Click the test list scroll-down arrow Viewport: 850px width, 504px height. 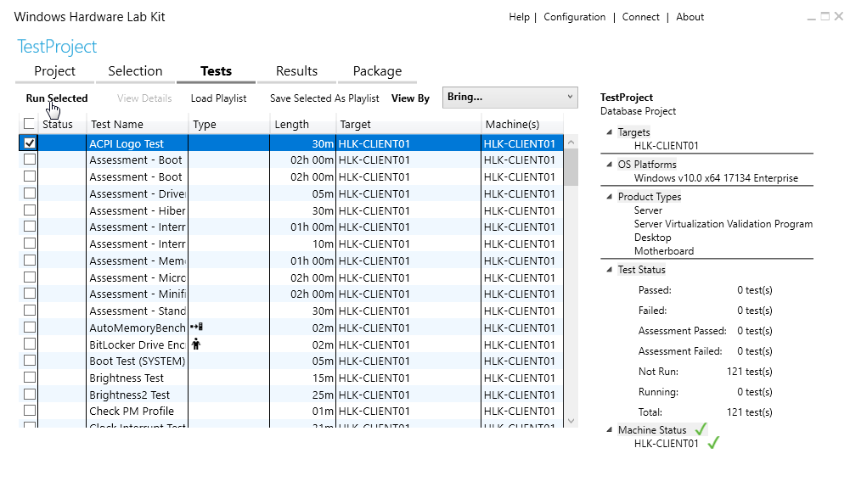tap(571, 421)
